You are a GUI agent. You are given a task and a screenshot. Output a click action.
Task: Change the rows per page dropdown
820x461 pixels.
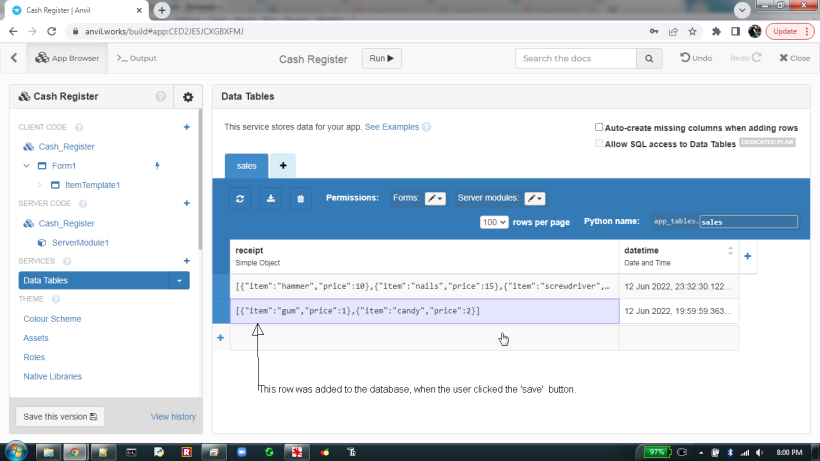point(494,222)
